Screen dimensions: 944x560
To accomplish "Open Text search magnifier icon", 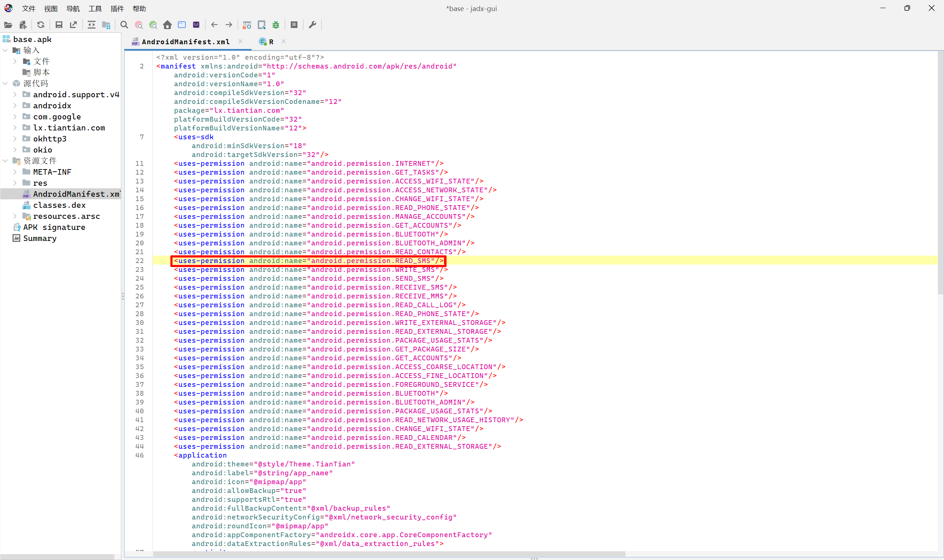I will (124, 25).
